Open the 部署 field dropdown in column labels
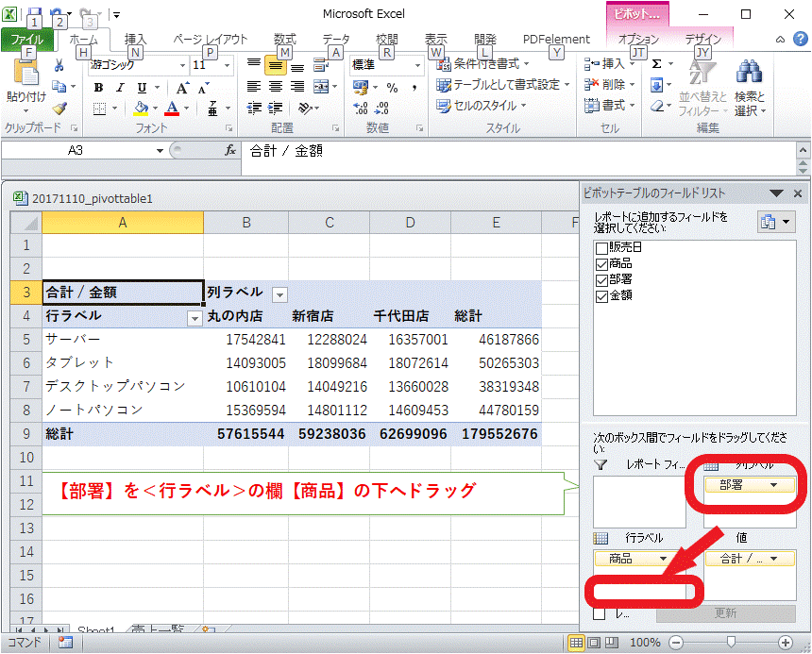812x654 pixels. tap(774, 485)
